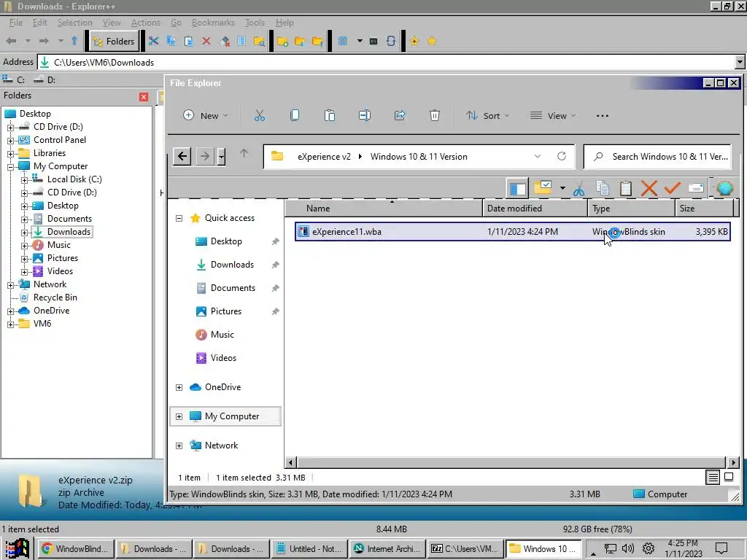This screenshot has height=560, width=747.
Task: Switch to large icons view icon in status bar
Action: click(x=729, y=477)
